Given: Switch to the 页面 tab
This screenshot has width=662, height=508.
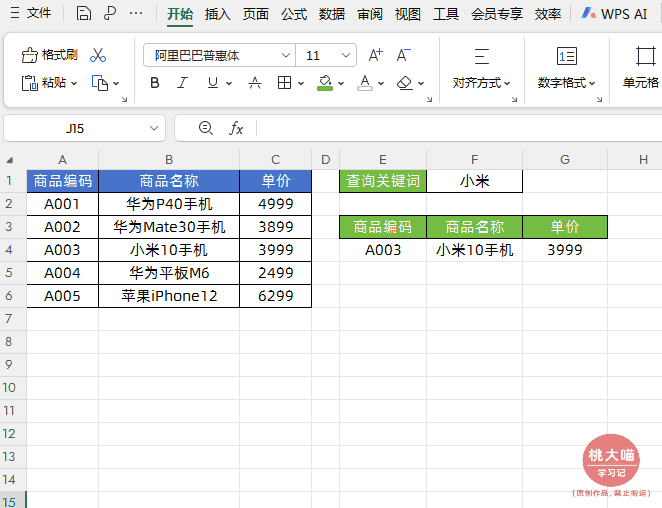Looking at the screenshot, I should click(256, 14).
